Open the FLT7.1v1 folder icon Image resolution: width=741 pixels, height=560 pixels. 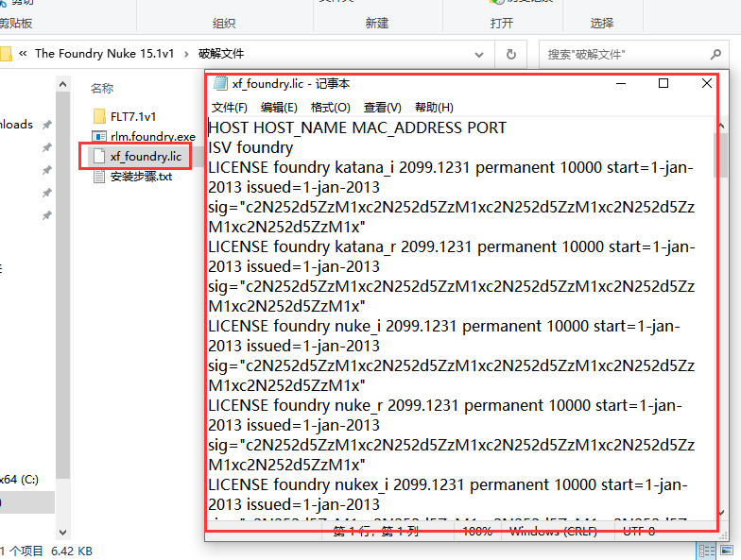(x=99, y=116)
